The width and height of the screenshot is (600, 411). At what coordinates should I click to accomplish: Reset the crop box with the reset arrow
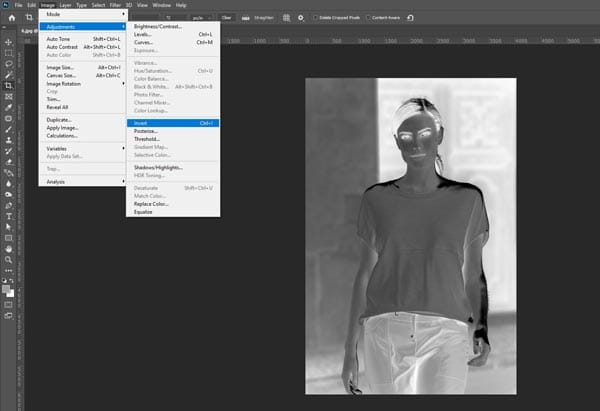click(410, 18)
